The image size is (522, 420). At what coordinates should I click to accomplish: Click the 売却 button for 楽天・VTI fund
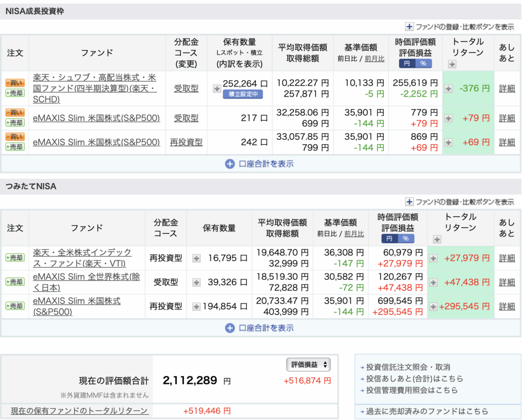[15, 258]
